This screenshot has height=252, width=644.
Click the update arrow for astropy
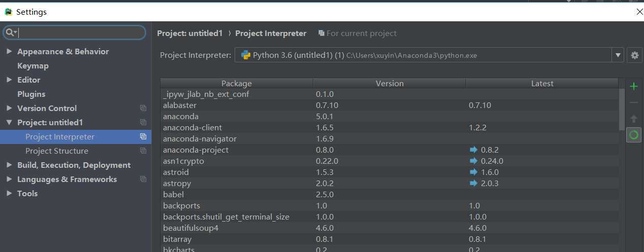coord(474,183)
